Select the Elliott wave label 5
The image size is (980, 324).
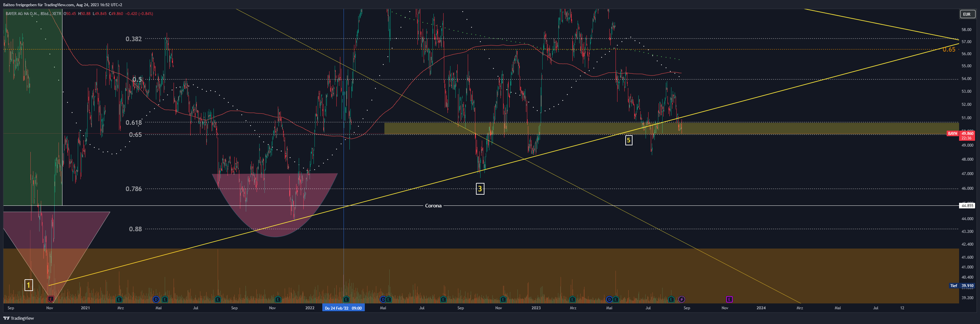coord(629,140)
